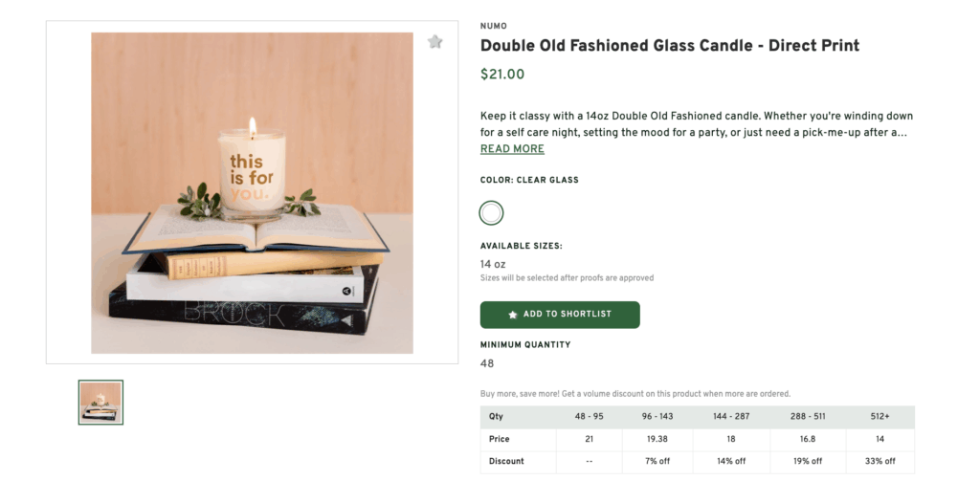Click the 33% off discount cell

878,461
